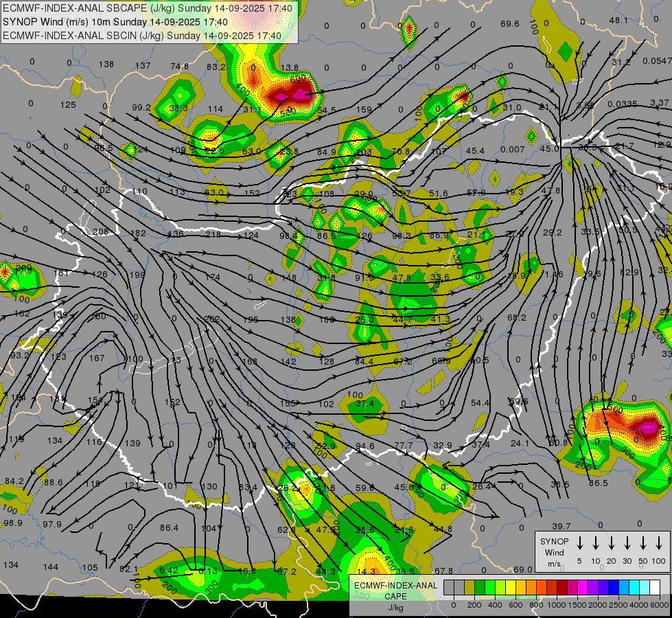The image size is (672, 618).
Task: Select the 'ECMWF-INDEX-ANAL SBCIN (J/kg)' header line
Action: pyautogui.click(x=142, y=36)
